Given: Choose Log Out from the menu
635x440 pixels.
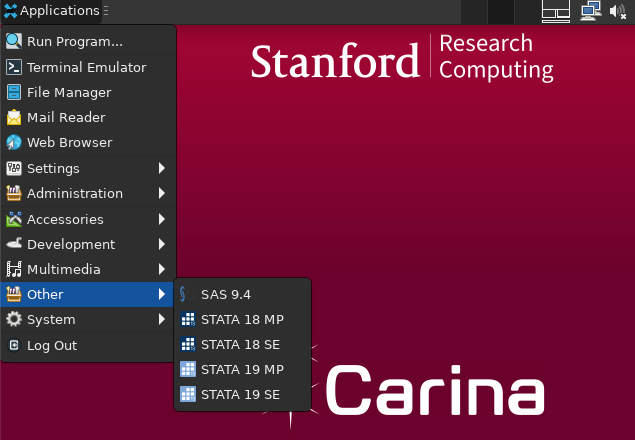Looking at the screenshot, I should pyautogui.click(x=88, y=345).
